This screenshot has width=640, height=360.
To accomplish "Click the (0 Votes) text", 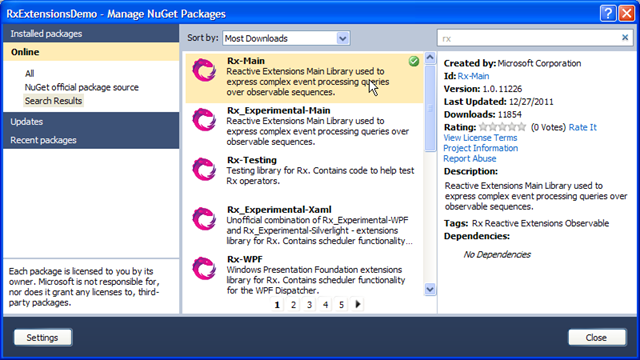I will (548, 127).
